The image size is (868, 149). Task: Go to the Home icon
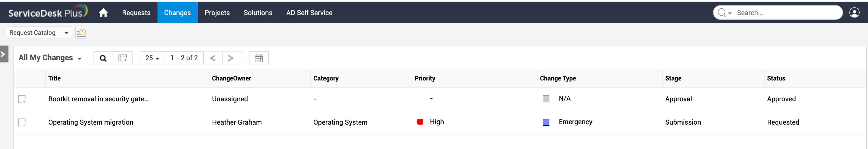point(103,13)
